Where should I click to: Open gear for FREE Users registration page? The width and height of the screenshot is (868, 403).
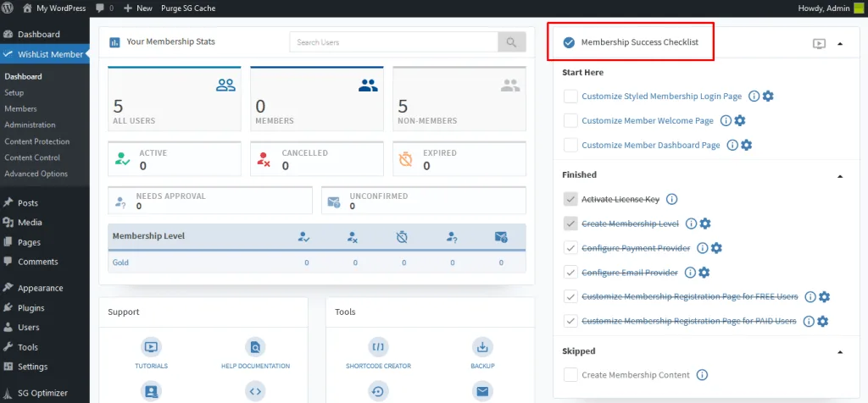pyautogui.click(x=824, y=297)
